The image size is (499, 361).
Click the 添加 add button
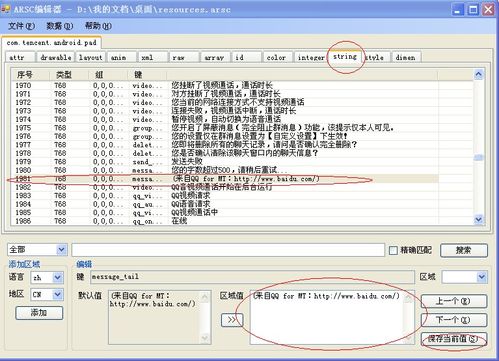[39, 313]
